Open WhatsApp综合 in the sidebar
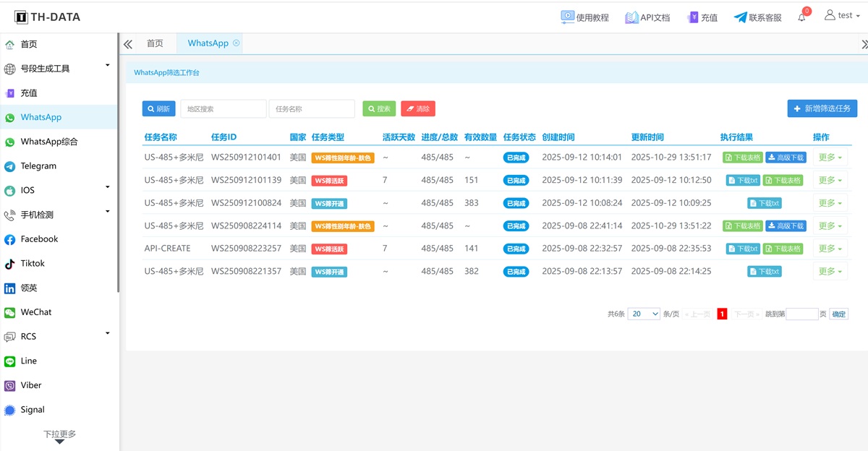The width and height of the screenshot is (868, 451). click(48, 142)
